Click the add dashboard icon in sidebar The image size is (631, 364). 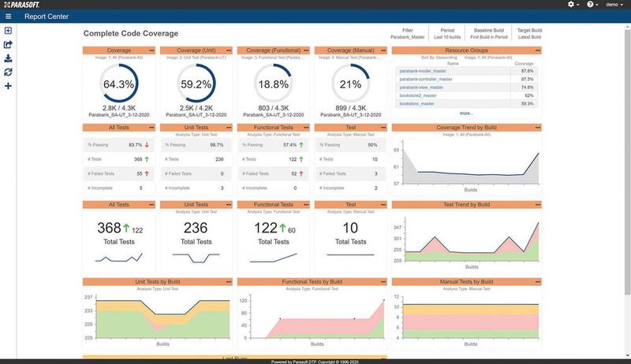pyautogui.click(x=8, y=31)
